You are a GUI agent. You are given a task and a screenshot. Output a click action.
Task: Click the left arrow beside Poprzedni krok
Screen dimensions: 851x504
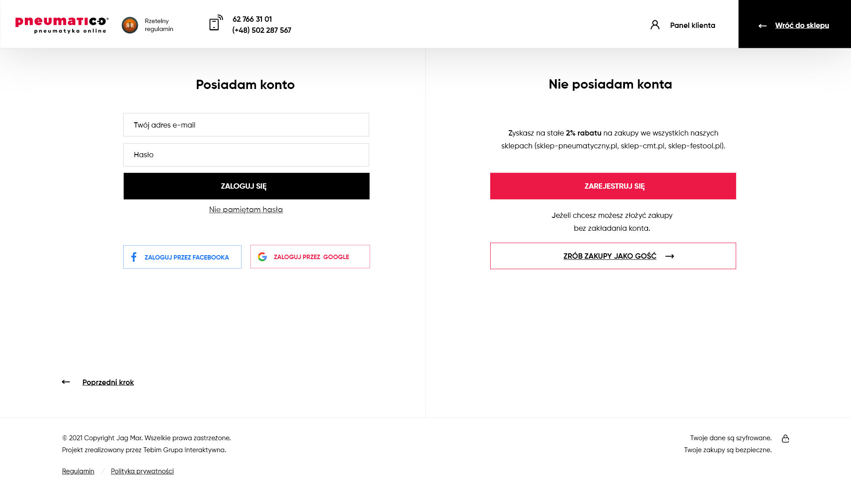pyautogui.click(x=66, y=382)
